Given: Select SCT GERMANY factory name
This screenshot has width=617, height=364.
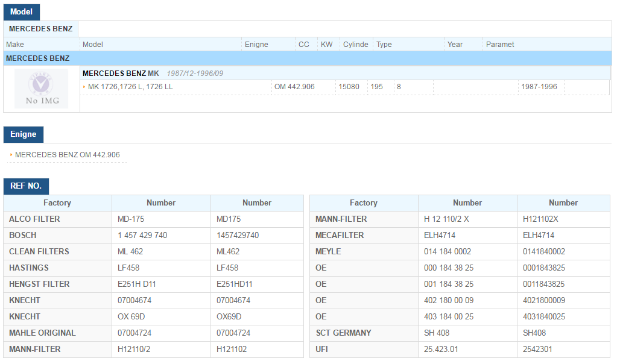Looking at the screenshot, I should pyautogui.click(x=344, y=333).
